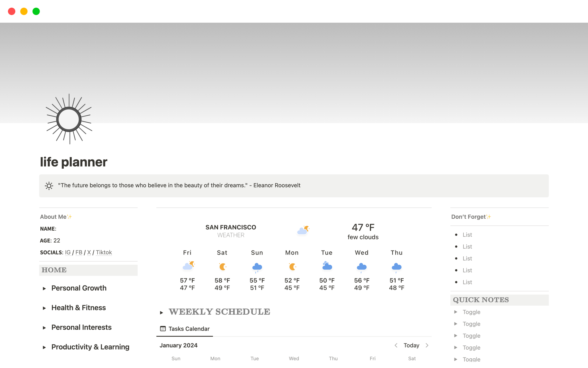Click the SAN FRANCISCO weather title
The height and width of the screenshot is (368, 588).
pos(231,227)
